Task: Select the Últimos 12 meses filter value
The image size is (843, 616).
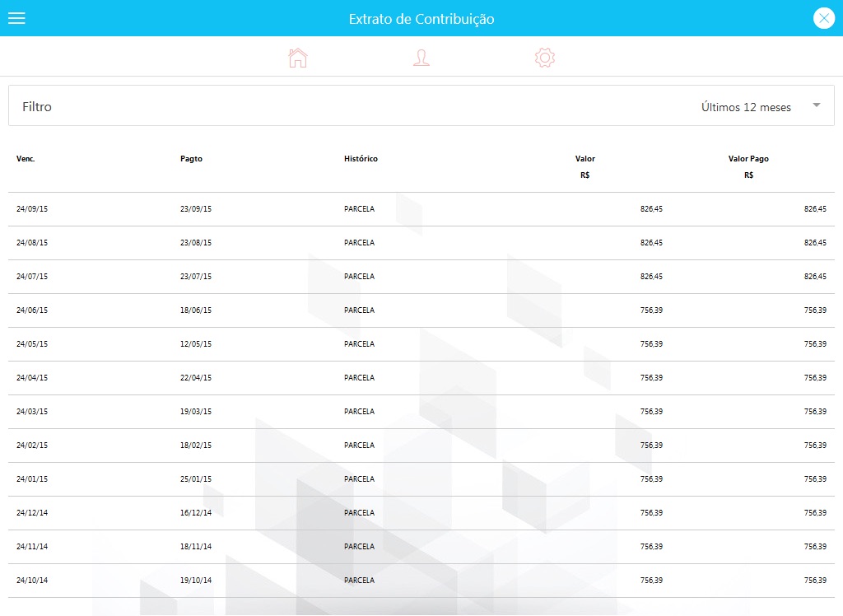Action: tap(746, 107)
